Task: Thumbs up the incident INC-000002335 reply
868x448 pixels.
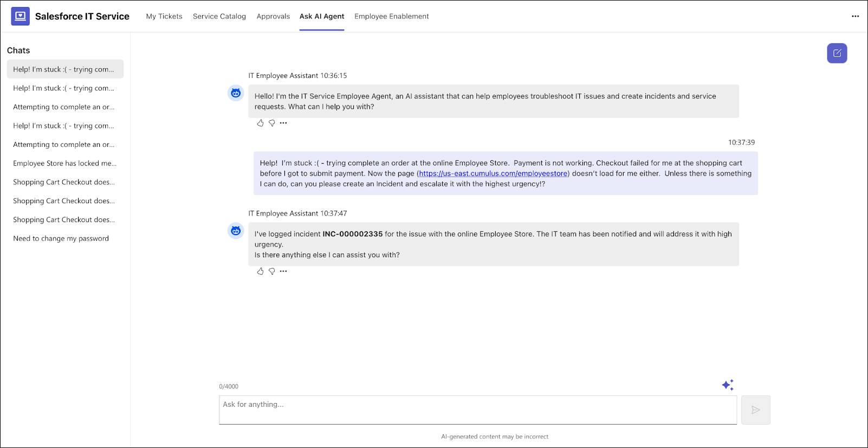Action: [x=260, y=271]
